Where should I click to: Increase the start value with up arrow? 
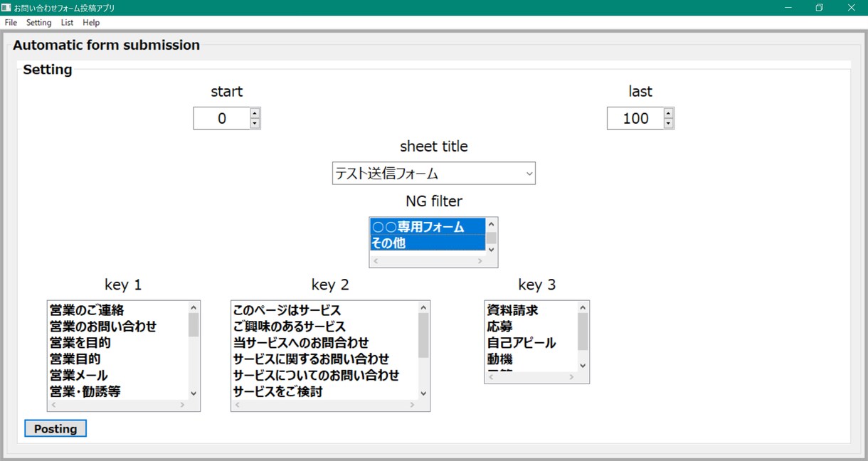(x=255, y=113)
